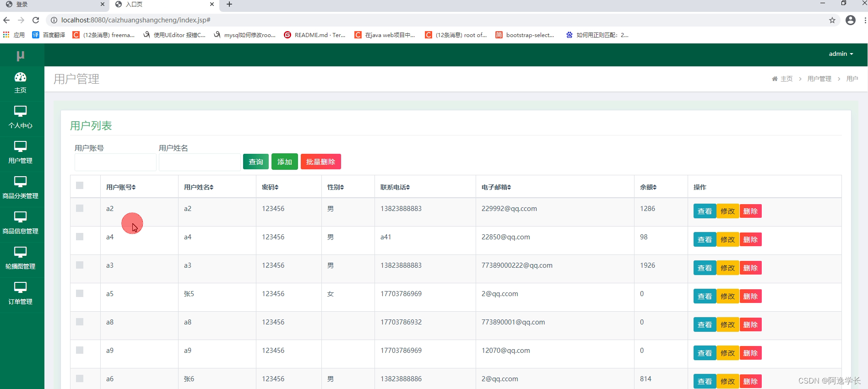Check the row checkbox for user a5
This screenshot has height=389, width=868.
pyautogui.click(x=80, y=293)
